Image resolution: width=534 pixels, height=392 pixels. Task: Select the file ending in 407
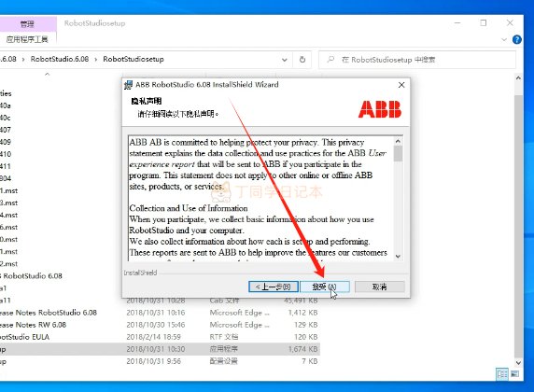6,130
